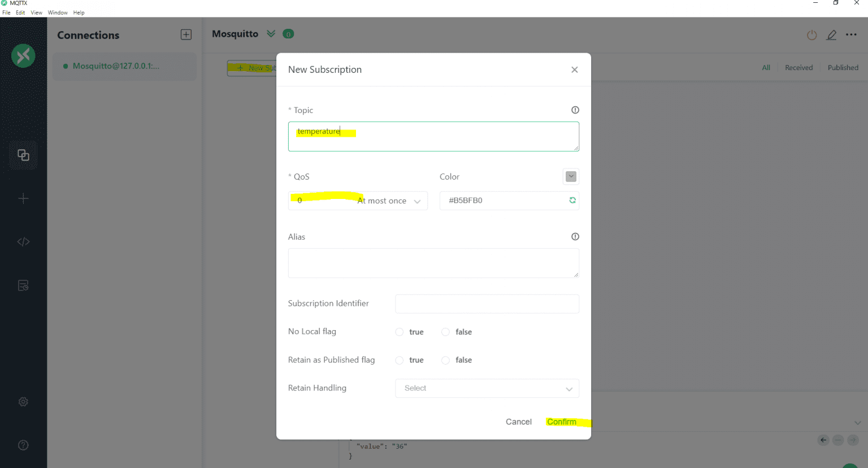This screenshot has height=468, width=868.
Task: Open the color picker dropdown swatch
Action: [x=571, y=176]
